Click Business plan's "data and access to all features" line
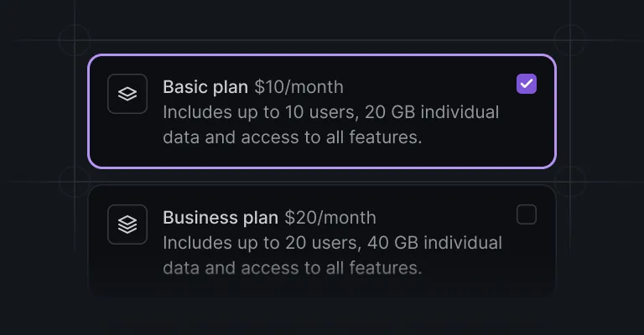644x335 pixels. tap(293, 268)
